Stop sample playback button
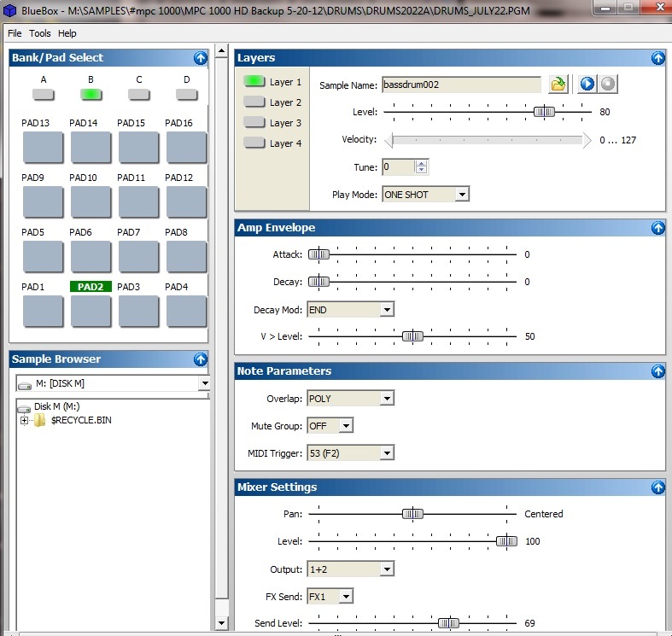Viewport: 672px width, 636px height. pos(608,84)
